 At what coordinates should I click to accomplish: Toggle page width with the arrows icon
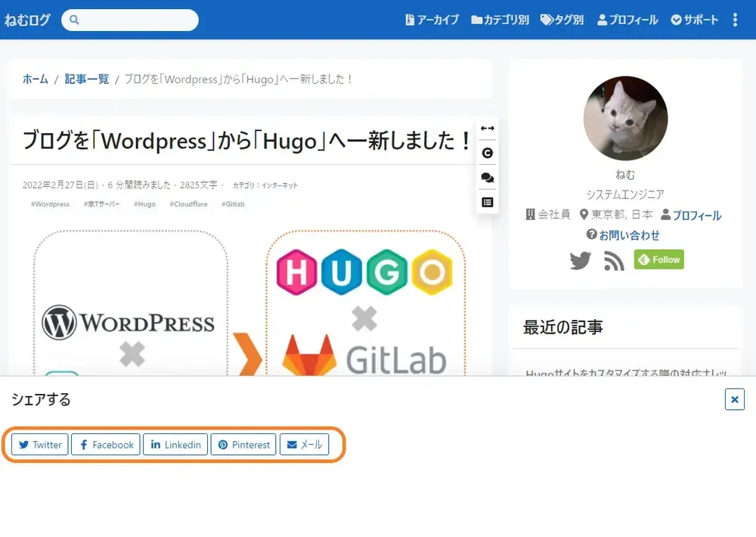[488, 128]
